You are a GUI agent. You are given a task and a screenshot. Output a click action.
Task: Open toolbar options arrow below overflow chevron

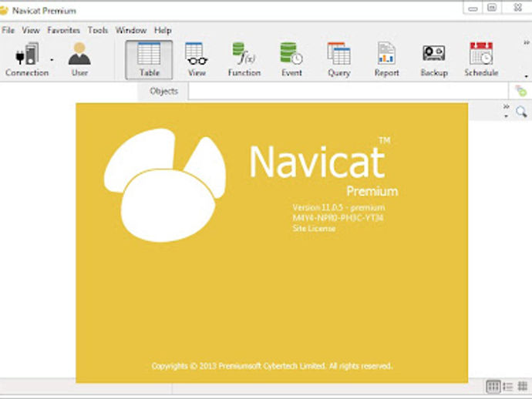(527, 76)
